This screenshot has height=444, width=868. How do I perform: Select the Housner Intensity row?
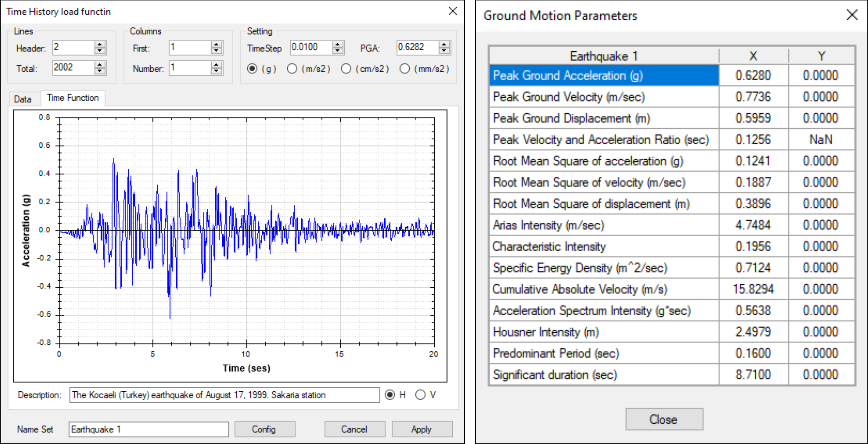672,332
